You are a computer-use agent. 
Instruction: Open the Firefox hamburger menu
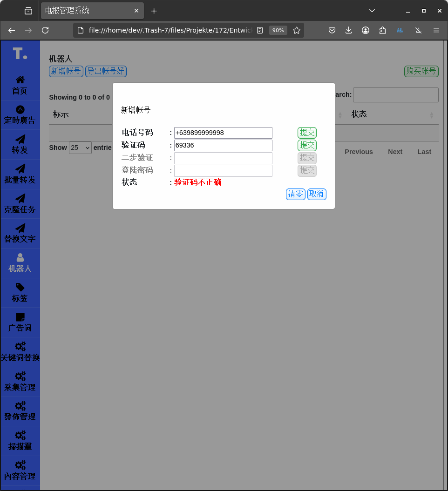pyautogui.click(x=436, y=30)
